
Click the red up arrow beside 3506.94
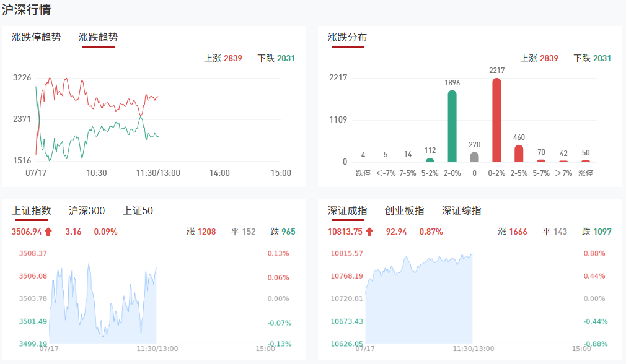tap(48, 232)
